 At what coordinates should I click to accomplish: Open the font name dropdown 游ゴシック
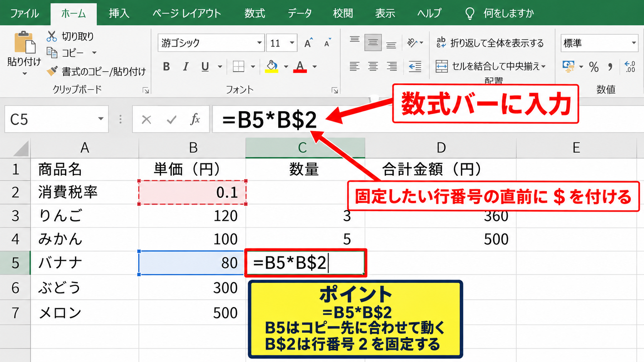(x=260, y=43)
